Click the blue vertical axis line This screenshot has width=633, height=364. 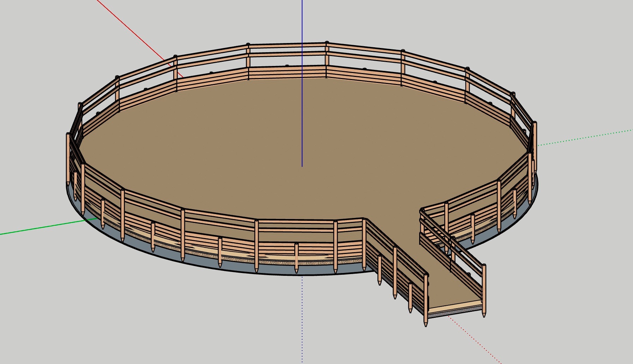tap(302, 83)
